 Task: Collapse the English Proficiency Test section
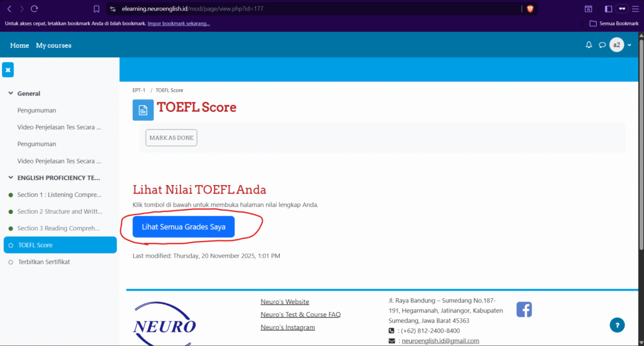(x=11, y=178)
